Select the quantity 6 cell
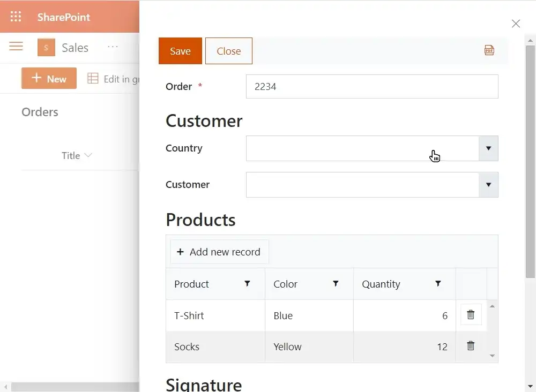The image size is (536, 392). tap(405, 315)
